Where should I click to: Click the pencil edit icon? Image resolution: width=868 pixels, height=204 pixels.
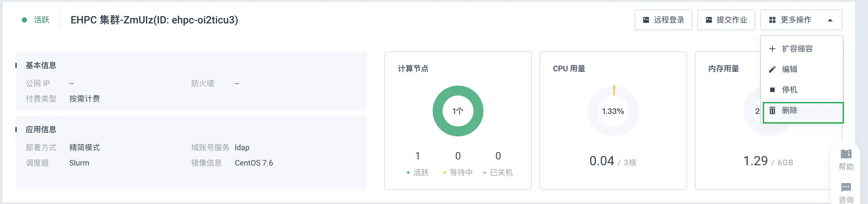[772, 70]
